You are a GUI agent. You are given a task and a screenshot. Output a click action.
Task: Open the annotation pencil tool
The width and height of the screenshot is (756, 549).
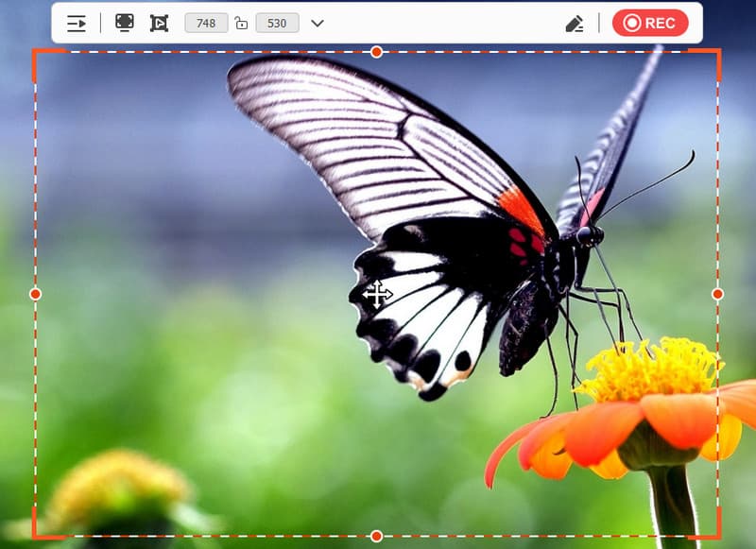[x=575, y=24]
